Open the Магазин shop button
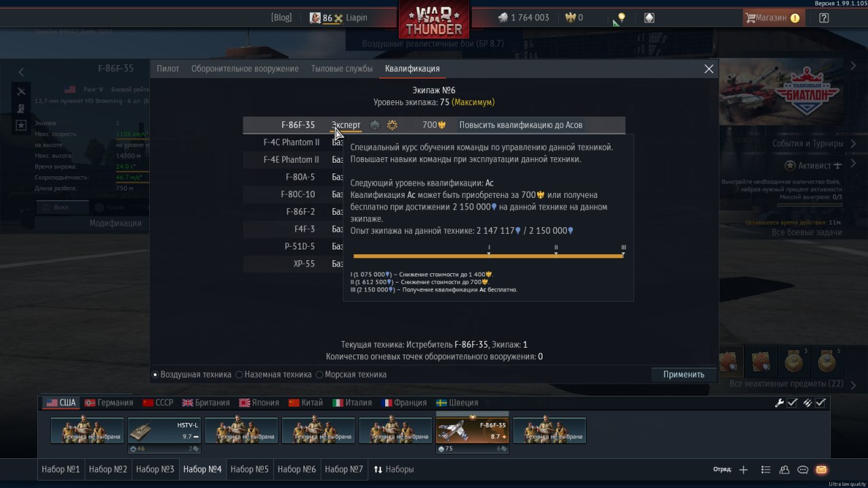The image size is (868, 488). 773,18
